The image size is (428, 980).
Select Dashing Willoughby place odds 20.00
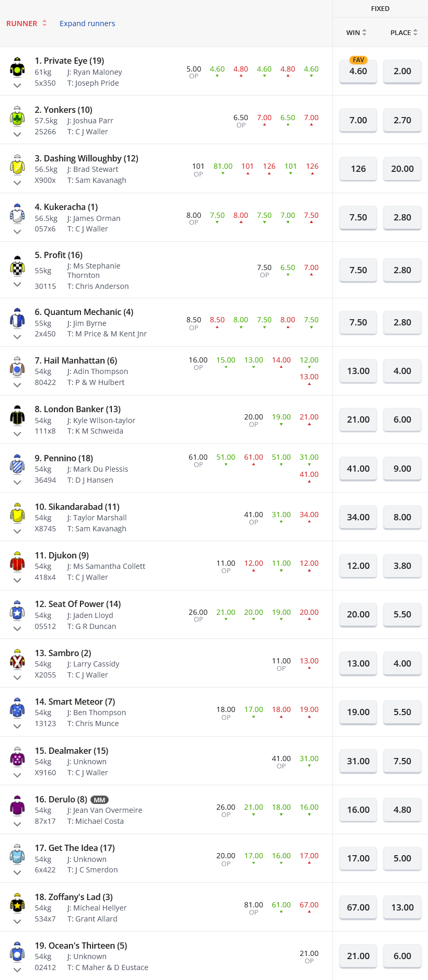402,169
